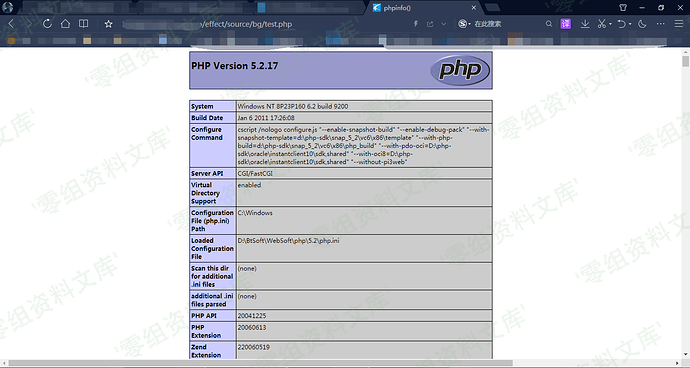Screen dimensions: 690x368
Task: Reload the phpinfo page
Action: pyautogui.click(x=47, y=24)
